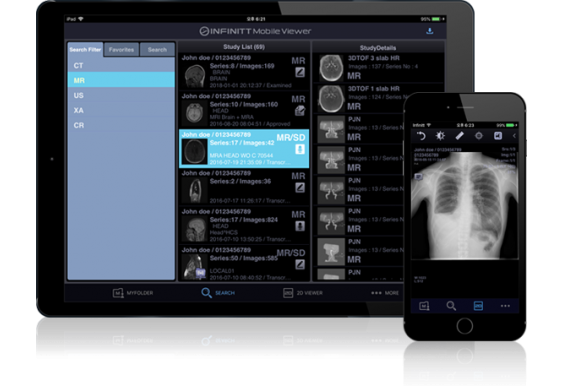
Task: Open Head^HCS study thumbnail
Action: click(195, 229)
